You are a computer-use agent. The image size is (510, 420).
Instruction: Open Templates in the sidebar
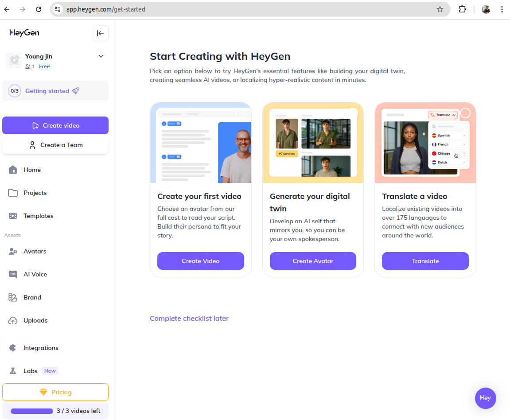point(39,216)
